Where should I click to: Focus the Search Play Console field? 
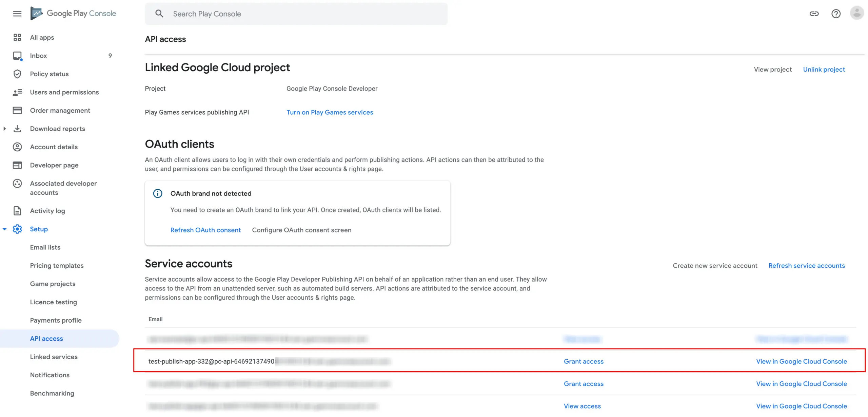pos(296,14)
